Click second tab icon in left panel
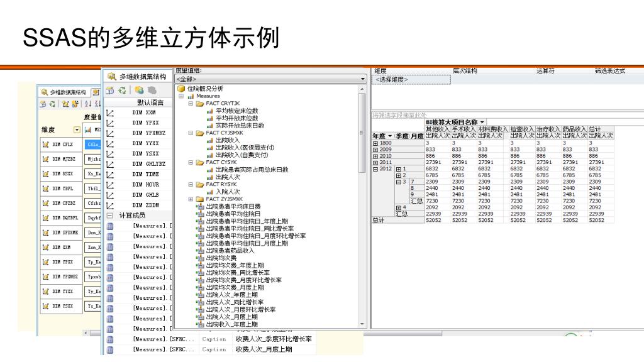 tap(96, 92)
